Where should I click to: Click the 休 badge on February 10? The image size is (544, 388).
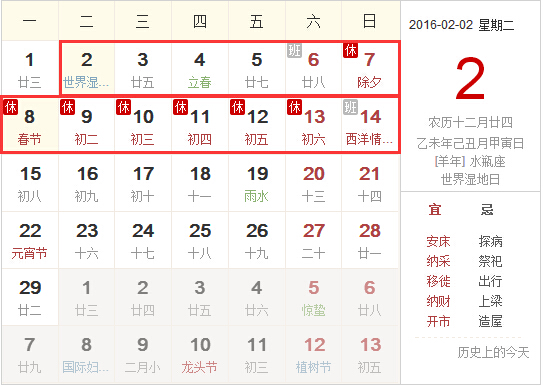124,107
